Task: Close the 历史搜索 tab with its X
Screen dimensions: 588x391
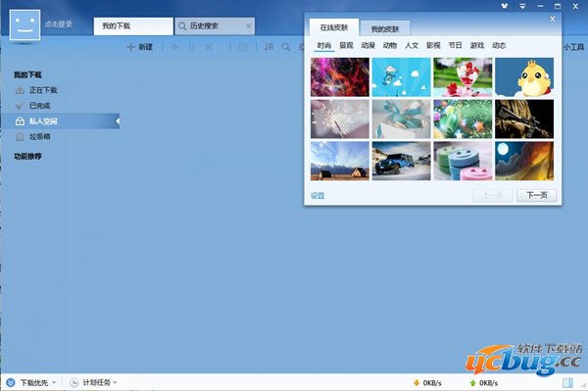Action: click(248, 25)
